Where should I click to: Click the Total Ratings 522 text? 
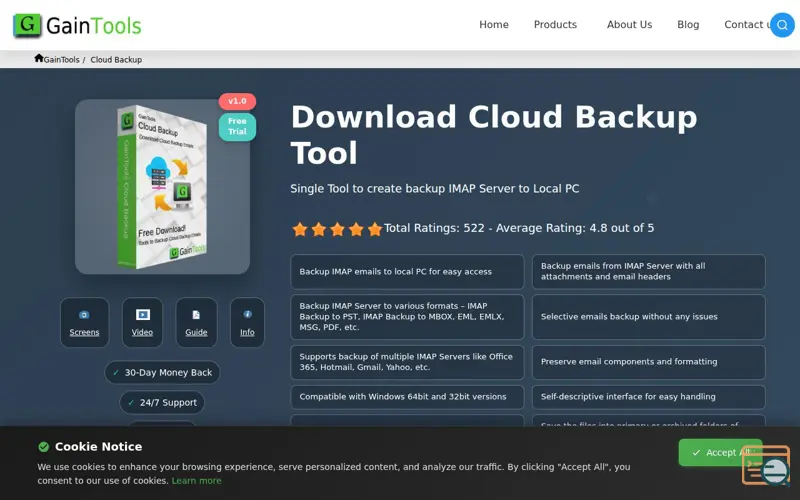[x=519, y=228]
